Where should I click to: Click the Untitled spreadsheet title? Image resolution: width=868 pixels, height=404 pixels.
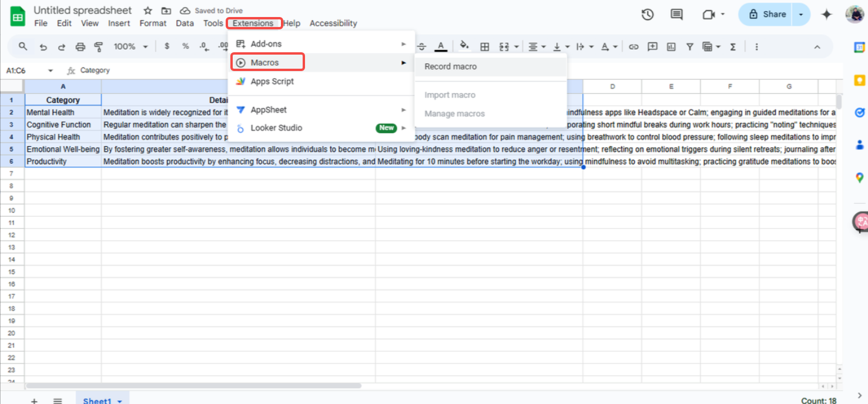[83, 11]
